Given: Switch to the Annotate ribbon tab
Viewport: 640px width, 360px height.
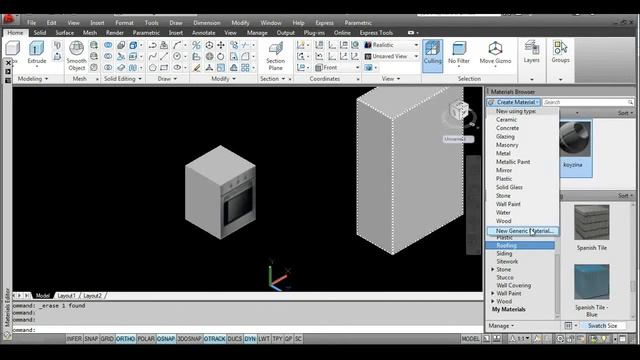Looking at the screenshot, I should pos(203,33).
